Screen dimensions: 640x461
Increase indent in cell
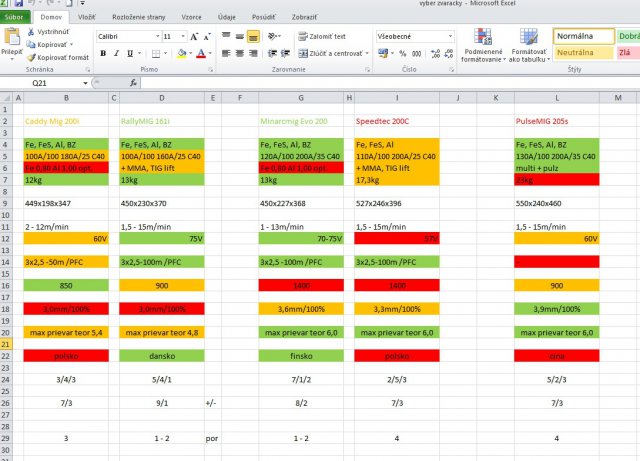[285, 53]
